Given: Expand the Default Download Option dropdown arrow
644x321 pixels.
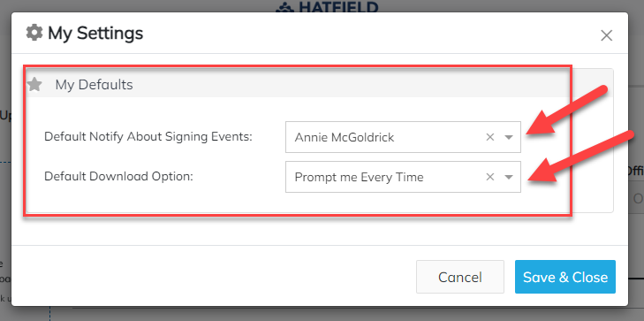Looking at the screenshot, I should (x=509, y=178).
